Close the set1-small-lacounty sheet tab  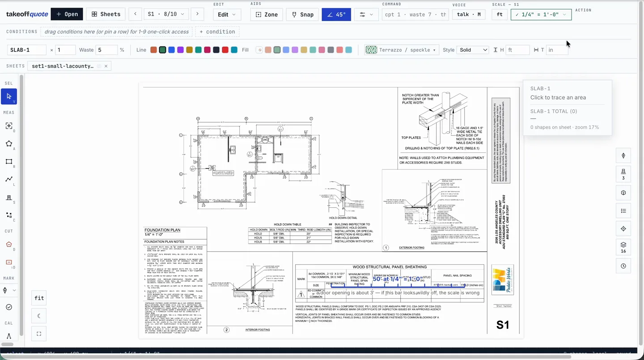[106, 66]
